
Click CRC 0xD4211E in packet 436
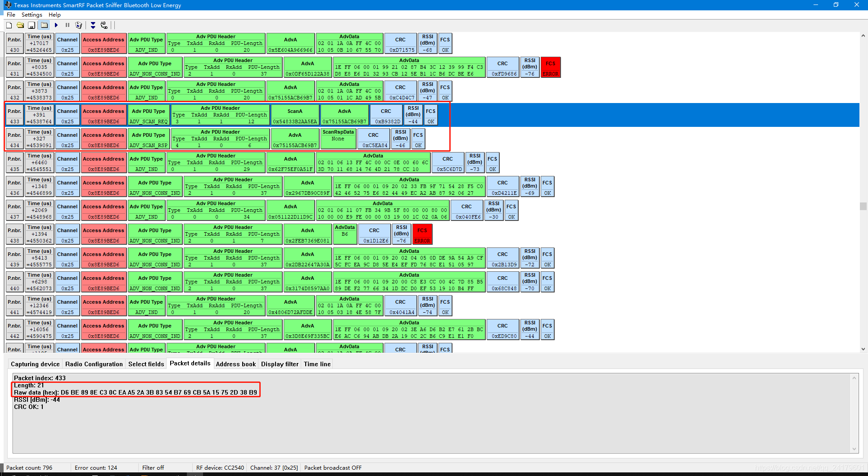click(502, 187)
